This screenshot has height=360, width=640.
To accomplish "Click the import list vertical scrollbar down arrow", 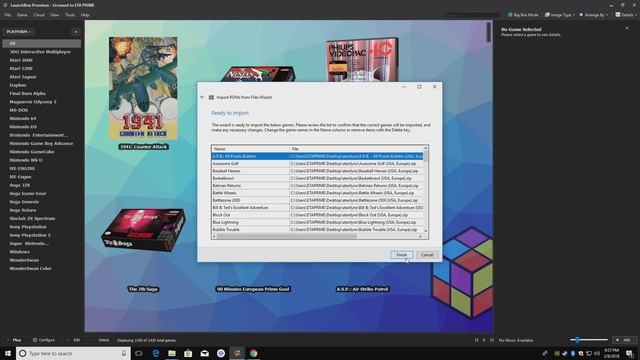I will tap(426, 231).
